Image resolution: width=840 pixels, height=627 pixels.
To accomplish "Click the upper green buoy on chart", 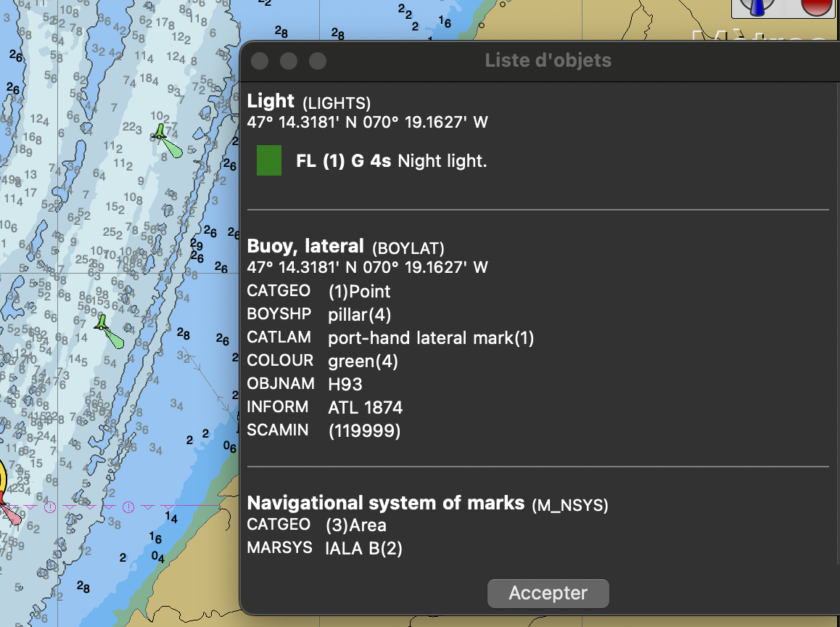I will coord(161,134).
